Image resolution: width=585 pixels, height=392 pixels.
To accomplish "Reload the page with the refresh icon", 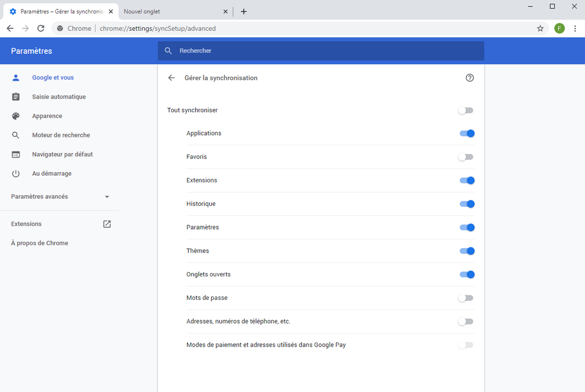I will (x=41, y=28).
